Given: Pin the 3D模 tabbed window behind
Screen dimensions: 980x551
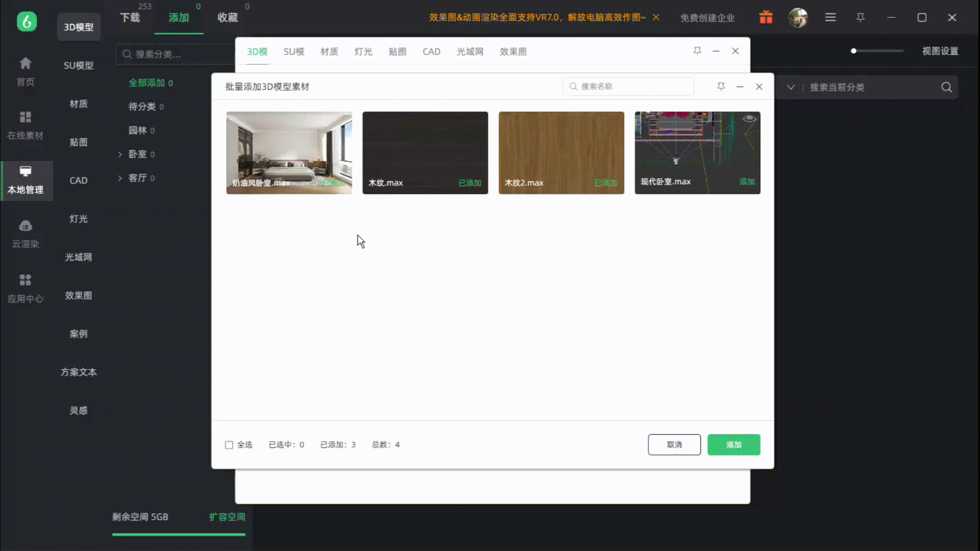Looking at the screenshot, I should 697,51.
